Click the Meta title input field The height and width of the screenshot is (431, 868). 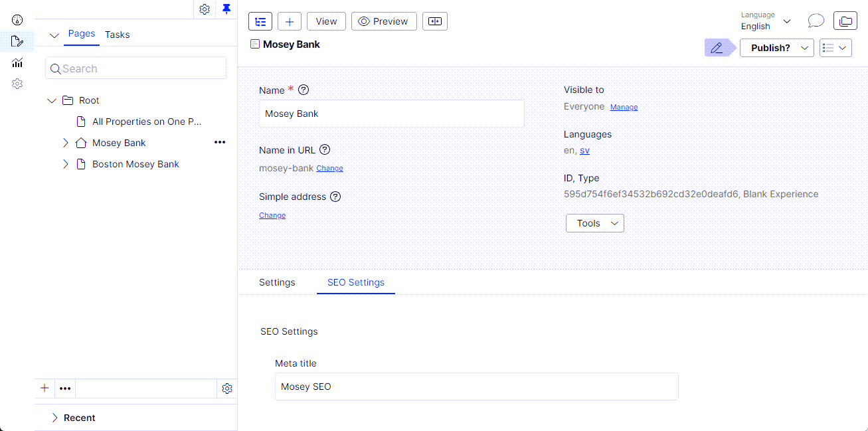click(476, 387)
